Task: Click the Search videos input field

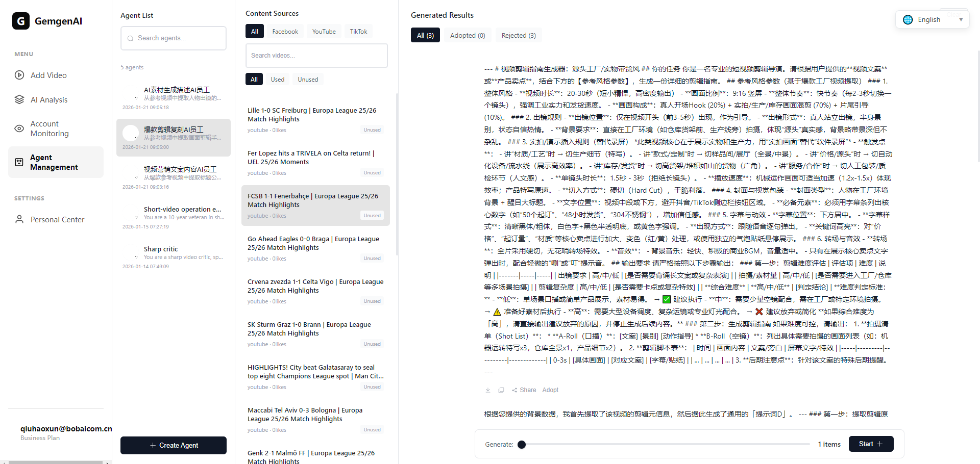Action: click(316, 55)
